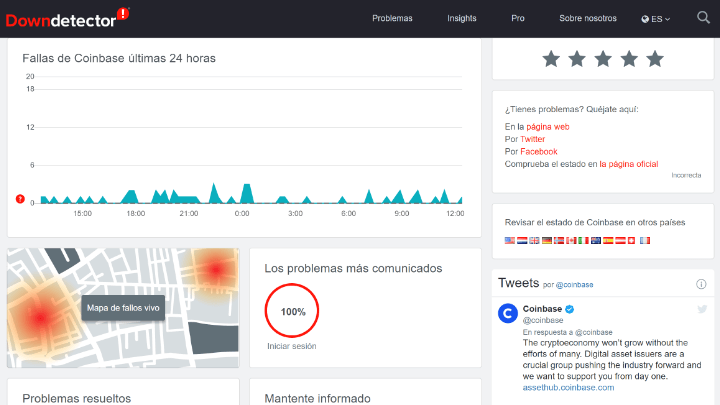Click the 'Mantente informado' heading

click(317, 398)
